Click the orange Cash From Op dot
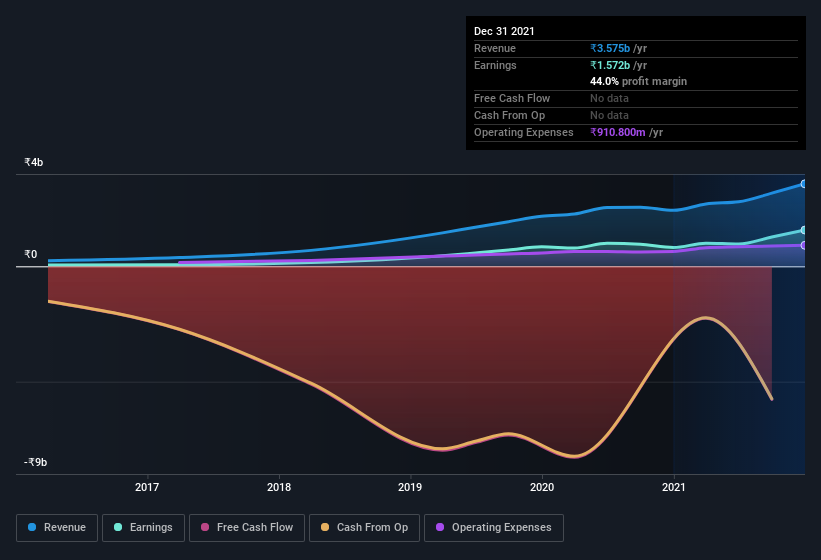This screenshot has width=821, height=560. coord(325,527)
